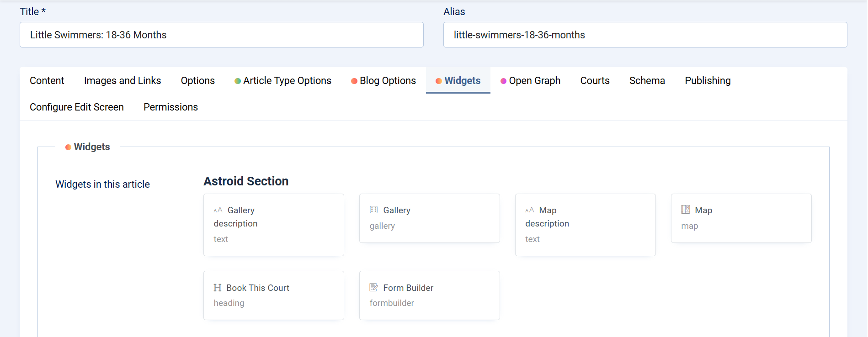868x337 pixels.
Task: Click the 'formbuilder' type text
Action: [x=392, y=303]
